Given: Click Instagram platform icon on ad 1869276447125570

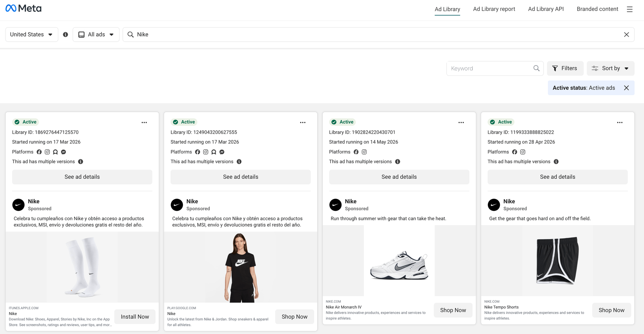Looking at the screenshot, I should pos(47,152).
